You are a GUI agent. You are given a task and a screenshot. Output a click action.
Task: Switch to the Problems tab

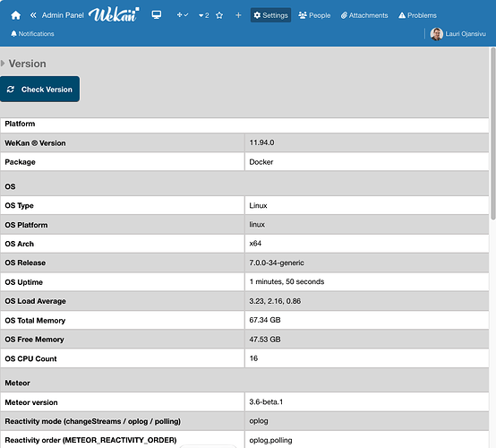417,15
